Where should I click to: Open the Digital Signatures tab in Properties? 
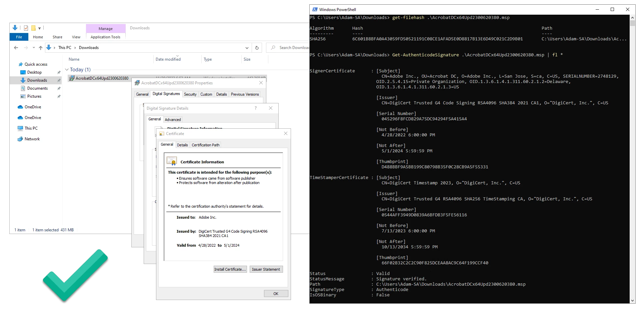click(166, 94)
